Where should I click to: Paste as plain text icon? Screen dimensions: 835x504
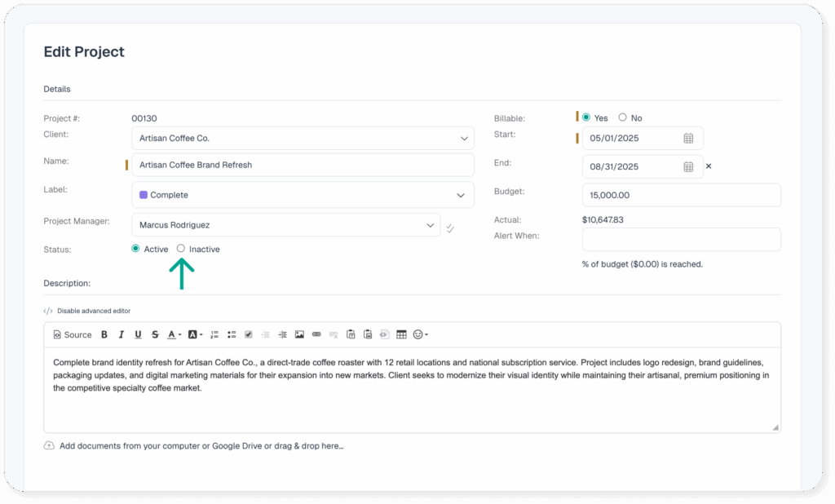coord(351,334)
